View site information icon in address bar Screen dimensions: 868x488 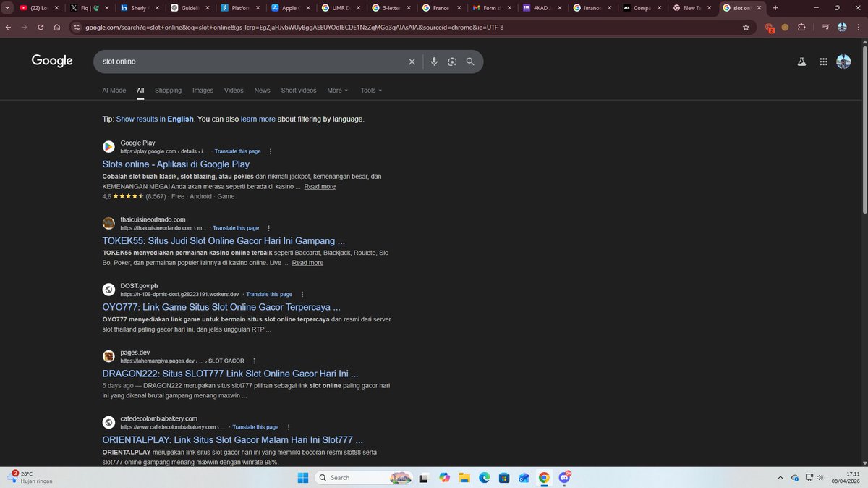pos(77,28)
